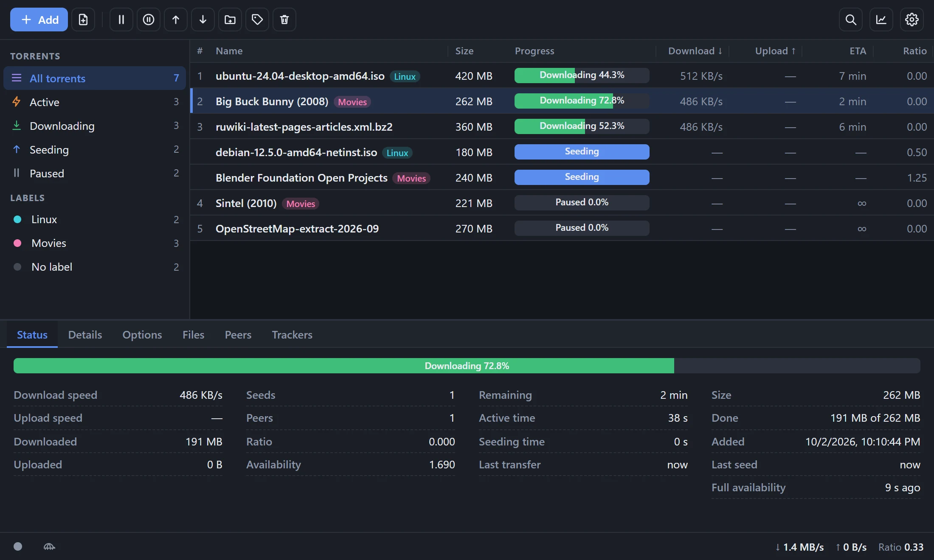The width and height of the screenshot is (934, 560).
Task: Filter by Downloading torrents
Action: pyautogui.click(x=95, y=126)
